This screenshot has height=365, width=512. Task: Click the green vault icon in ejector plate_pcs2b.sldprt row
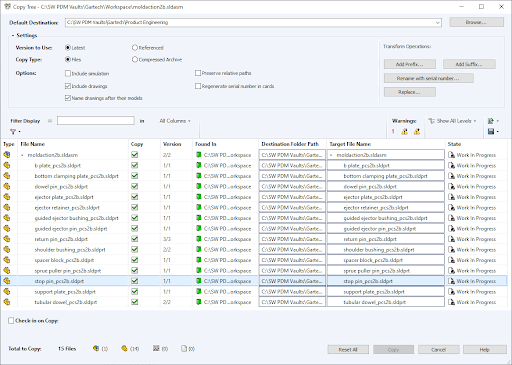[199, 197]
